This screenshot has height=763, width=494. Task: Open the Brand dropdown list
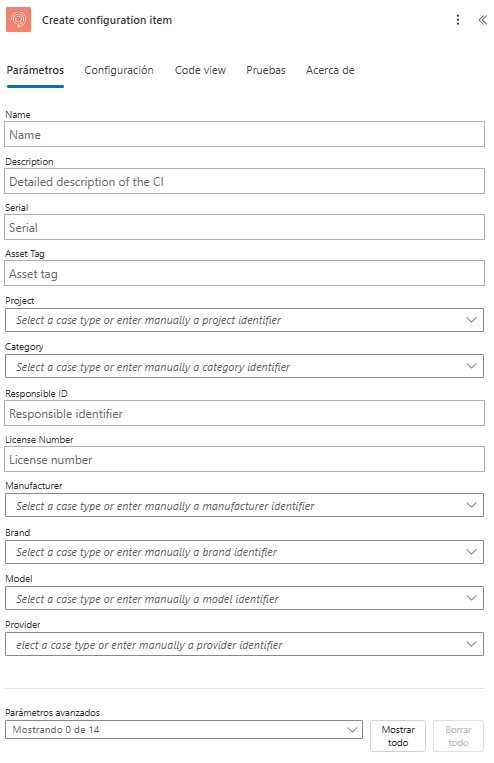pos(244,552)
